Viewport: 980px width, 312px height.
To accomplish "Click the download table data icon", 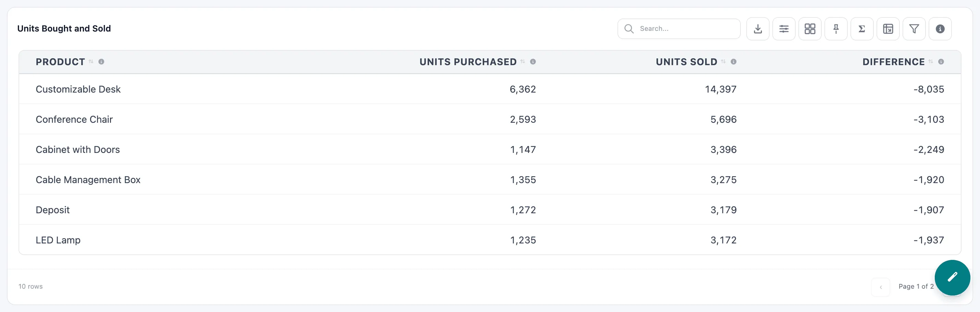I will click(x=758, y=29).
